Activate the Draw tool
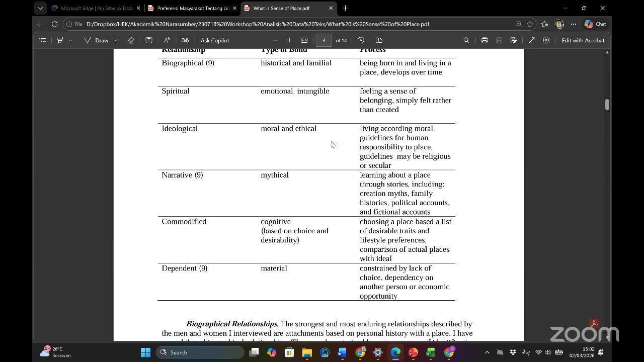 click(97, 40)
